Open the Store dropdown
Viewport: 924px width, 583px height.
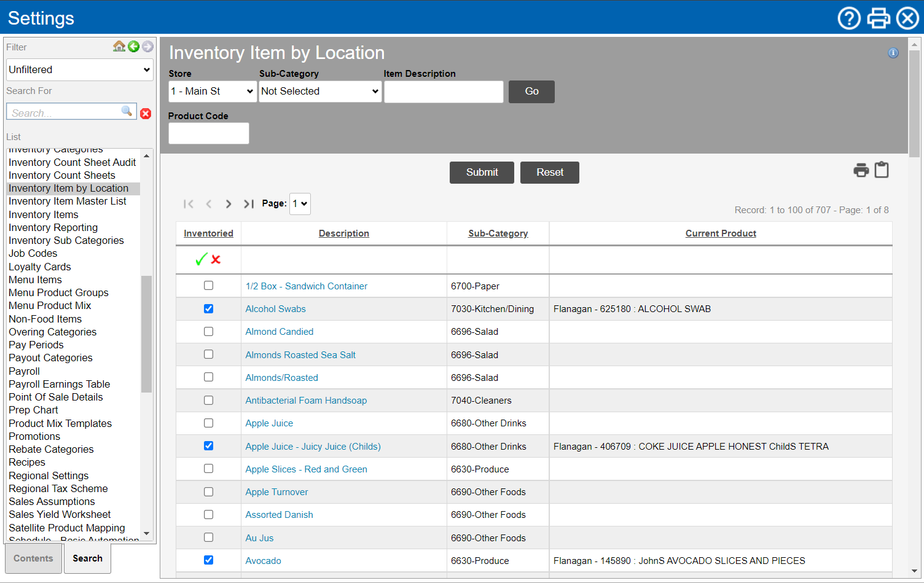click(213, 92)
